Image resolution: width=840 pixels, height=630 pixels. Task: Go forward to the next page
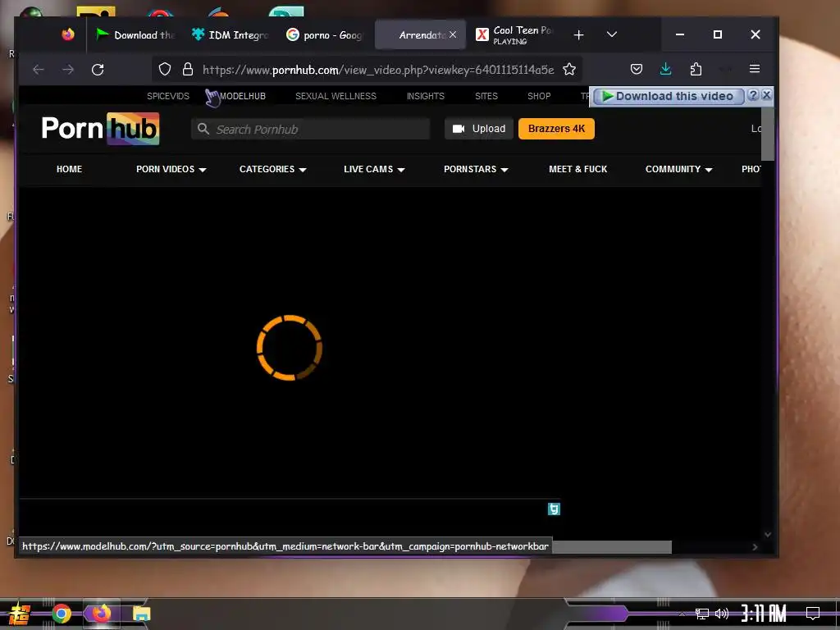coord(68,69)
